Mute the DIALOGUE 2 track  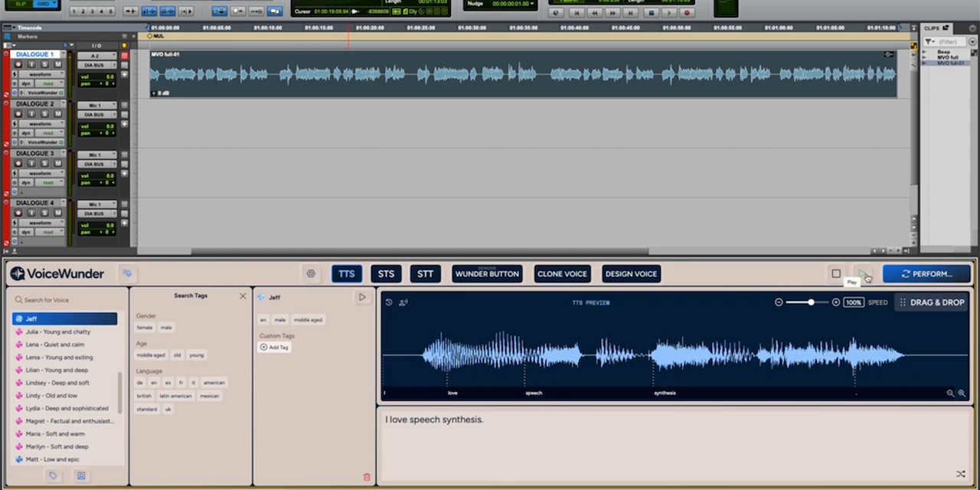point(57,115)
